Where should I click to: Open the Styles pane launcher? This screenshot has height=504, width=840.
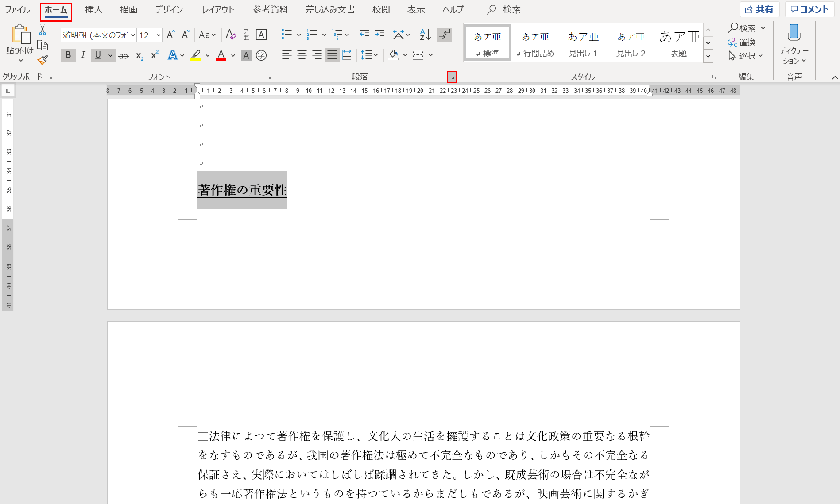(714, 77)
